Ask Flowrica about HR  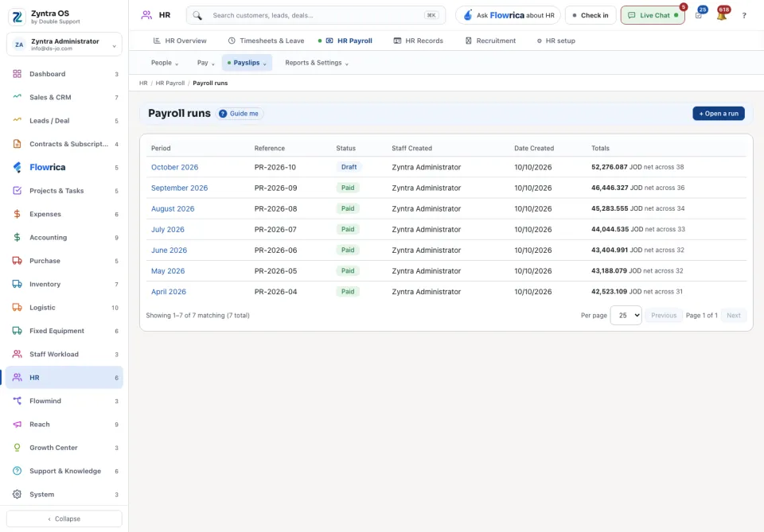tap(509, 16)
